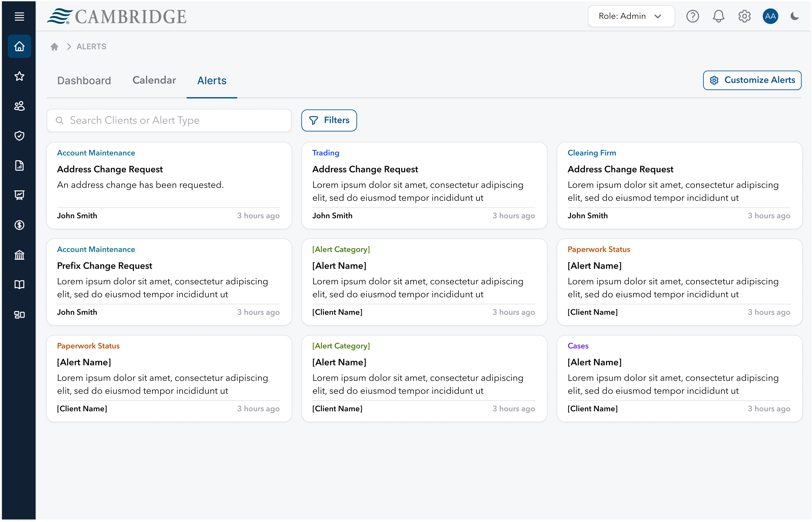The image size is (812, 522).
Task: Click John Smith on the Prefix Change card
Action: tap(77, 312)
